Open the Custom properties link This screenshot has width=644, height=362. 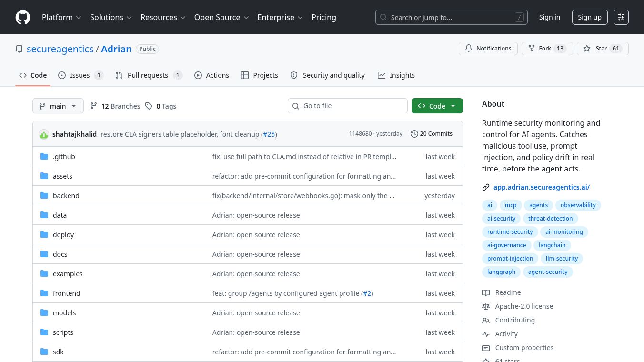pyautogui.click(x=524, y=348)
